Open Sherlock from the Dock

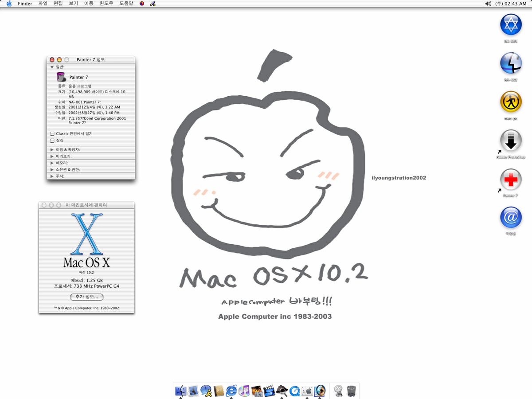(282, 391)
